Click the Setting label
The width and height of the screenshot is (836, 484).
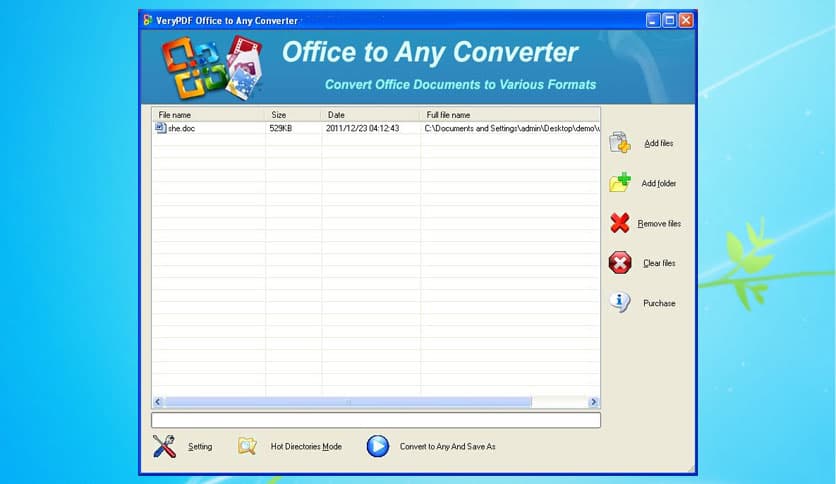[x=200, y=447]
